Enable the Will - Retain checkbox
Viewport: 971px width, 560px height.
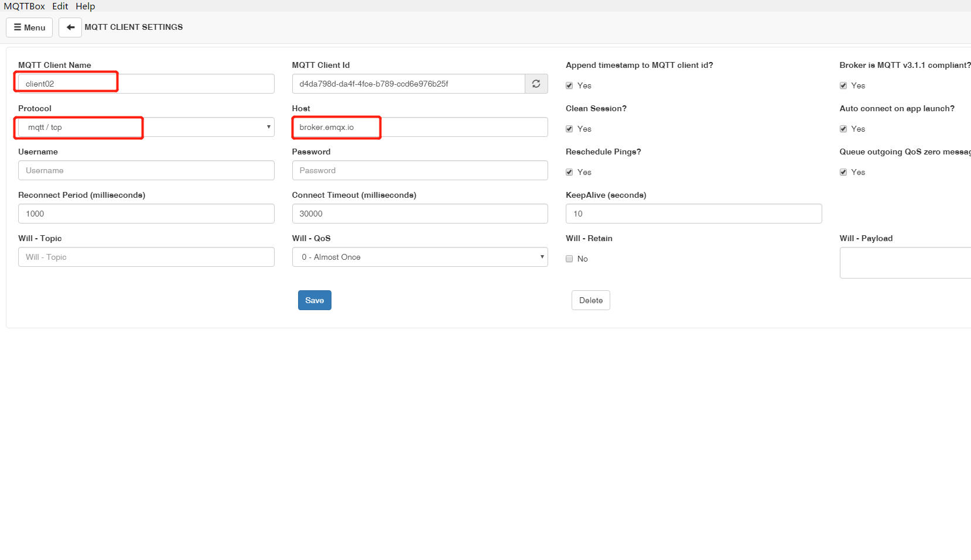[x=569, y=259]
